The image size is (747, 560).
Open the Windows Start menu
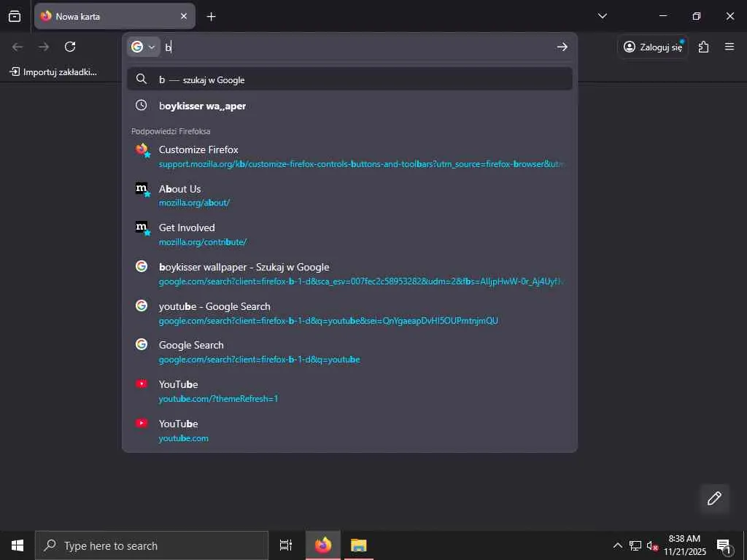[18, 545]
